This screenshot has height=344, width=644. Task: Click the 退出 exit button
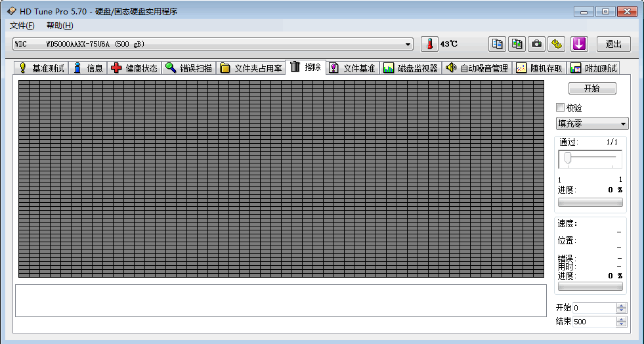tap(613, 44)
